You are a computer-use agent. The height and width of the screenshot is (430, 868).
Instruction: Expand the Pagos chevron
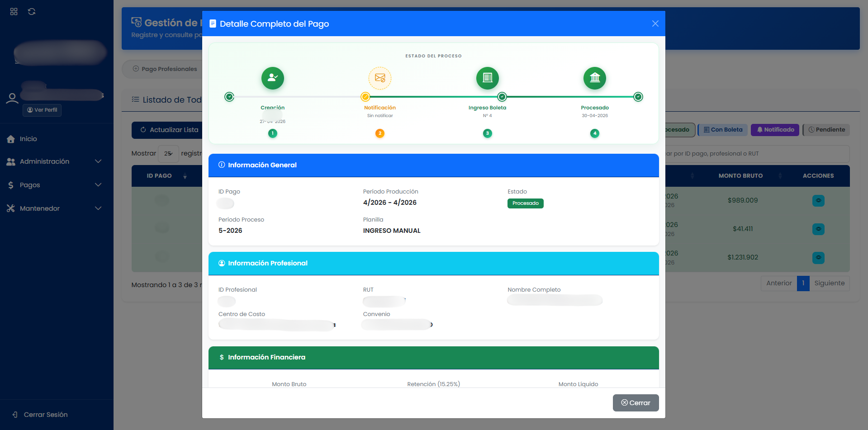tap(98, 185)
